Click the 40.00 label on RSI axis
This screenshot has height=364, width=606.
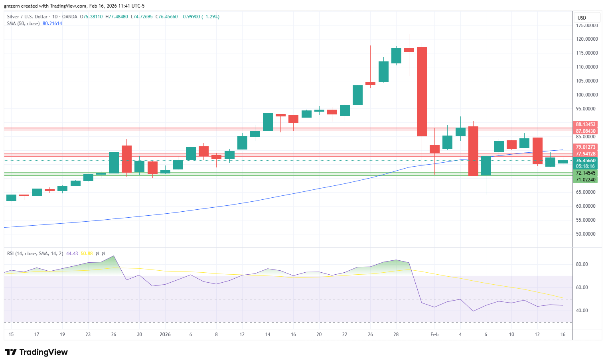(x=582, y=311)
